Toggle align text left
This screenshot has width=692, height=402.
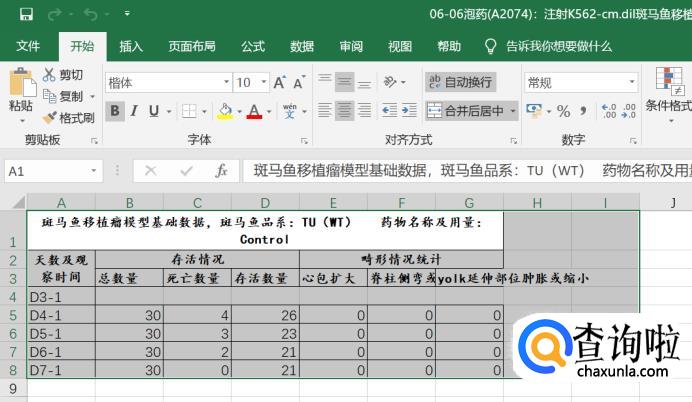(325, 110)
